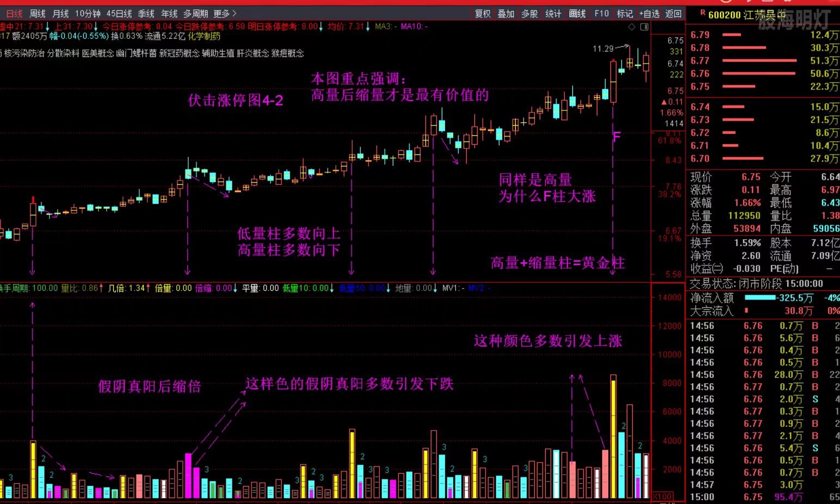The width and height of the screenshot is (840, 504).
Task: Switch to the 日线 daily chart tab
Action: coord(14,14)
